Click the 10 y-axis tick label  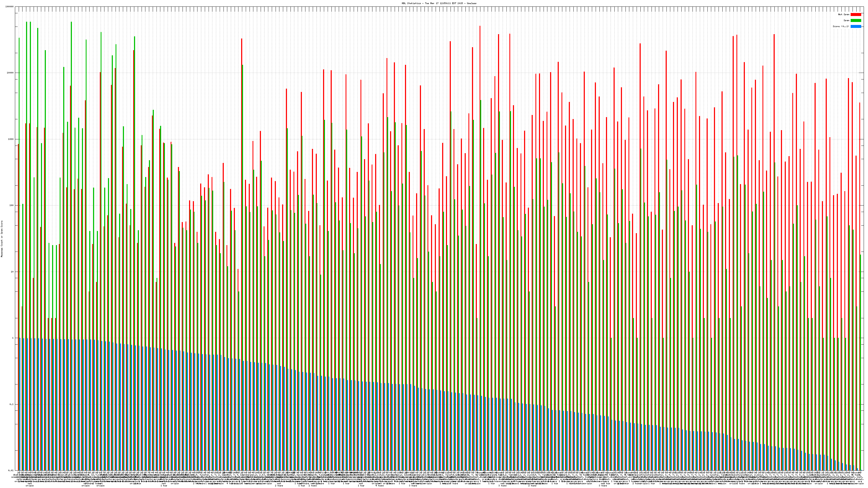pyautogui.click(x=12, y=272)
